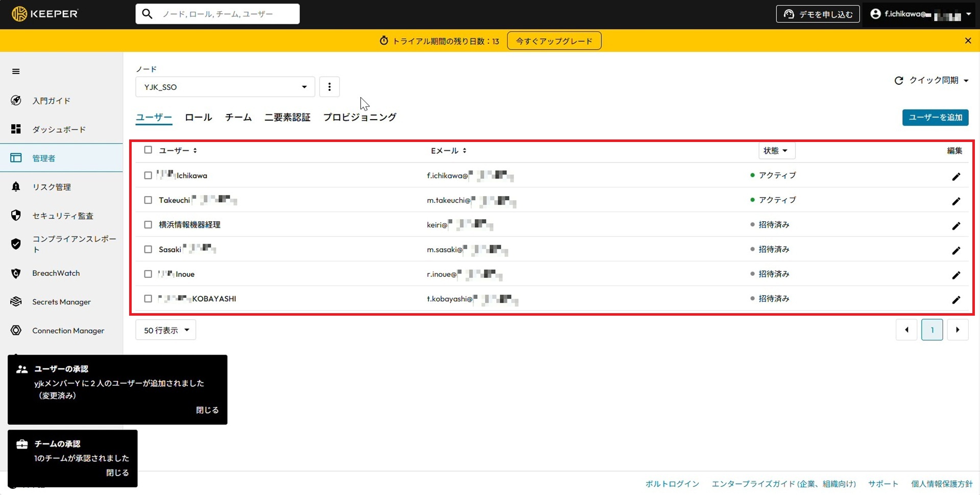
Task: Open the BreachWatch shield icon
Action: click(x=16, y=273)
